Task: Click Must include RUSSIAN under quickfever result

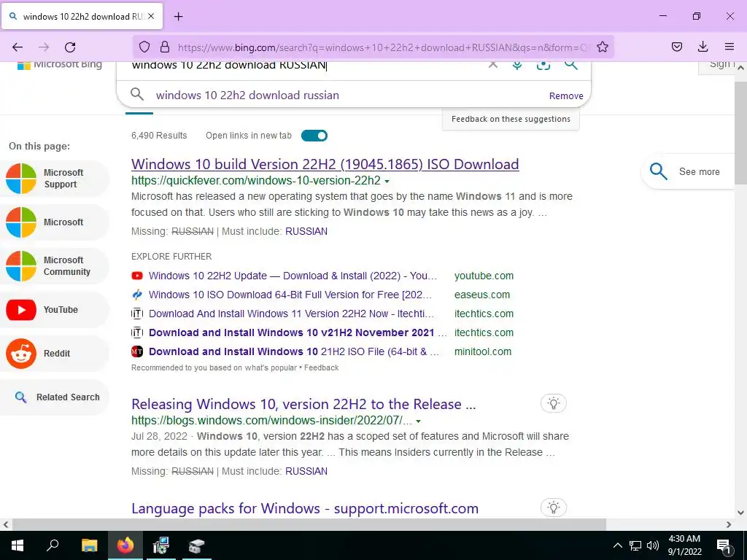Action: (x=306, y=231)
